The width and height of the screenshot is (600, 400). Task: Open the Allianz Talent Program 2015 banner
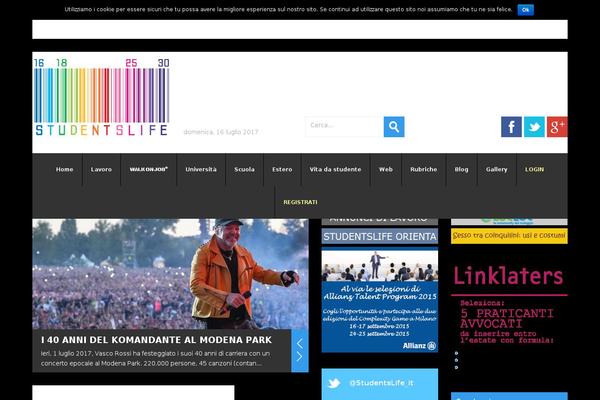pyautogui.click(x=380, y=300)
